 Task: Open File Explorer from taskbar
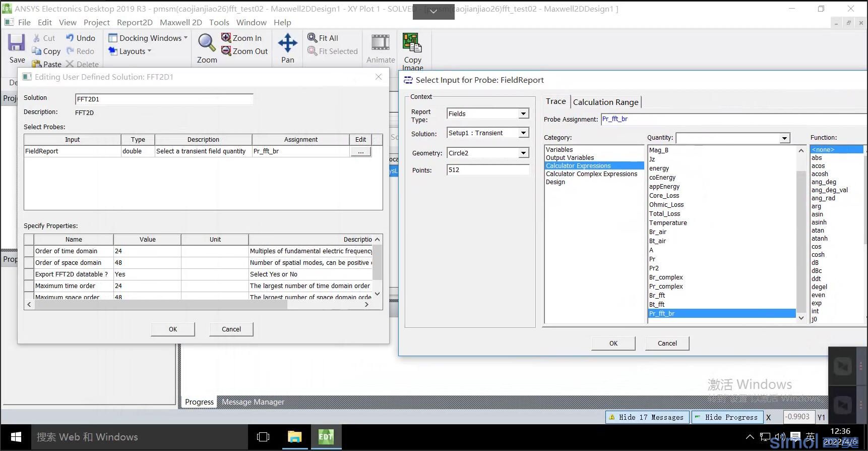coord(294,437)
